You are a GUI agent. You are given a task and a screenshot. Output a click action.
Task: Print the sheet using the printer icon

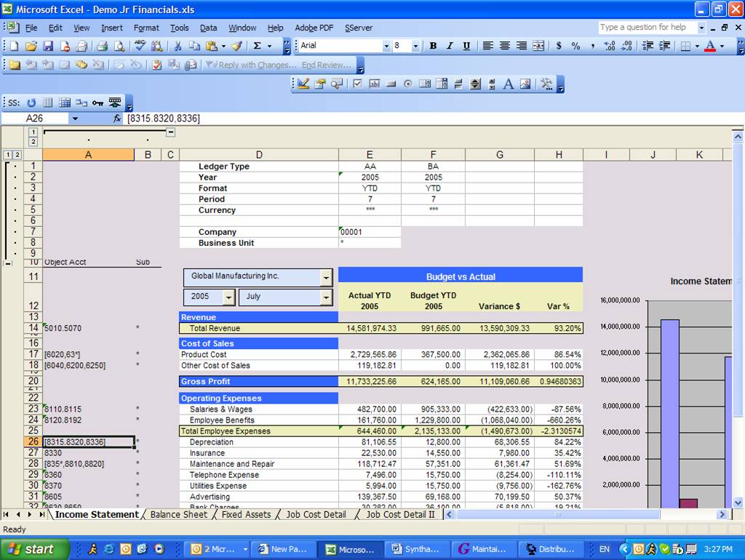coord(102,46)
